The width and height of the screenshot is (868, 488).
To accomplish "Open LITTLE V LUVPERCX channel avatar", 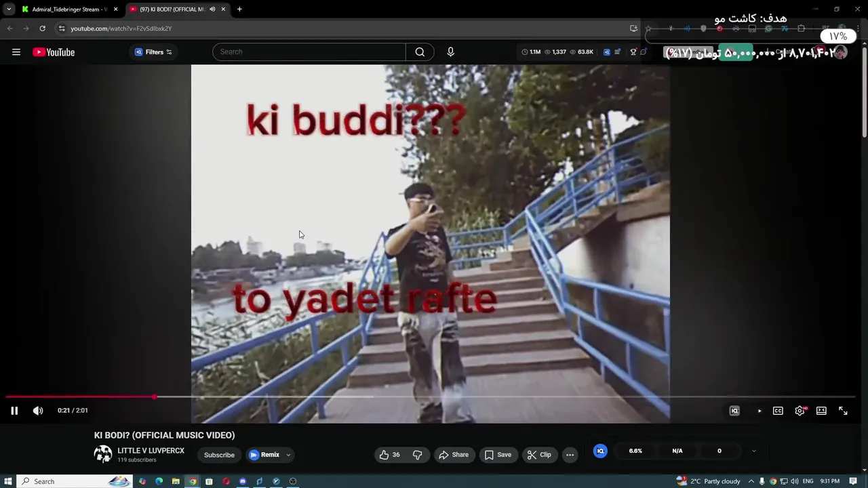I will [103, 454].
